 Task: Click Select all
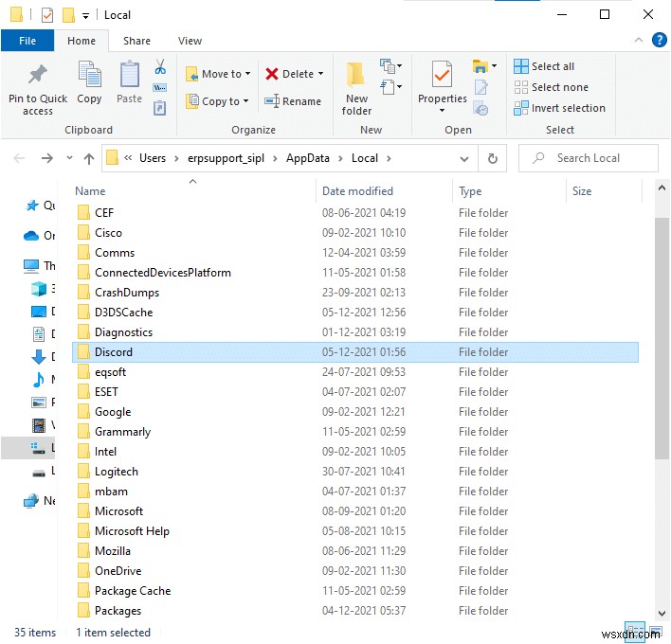point(544,66)
